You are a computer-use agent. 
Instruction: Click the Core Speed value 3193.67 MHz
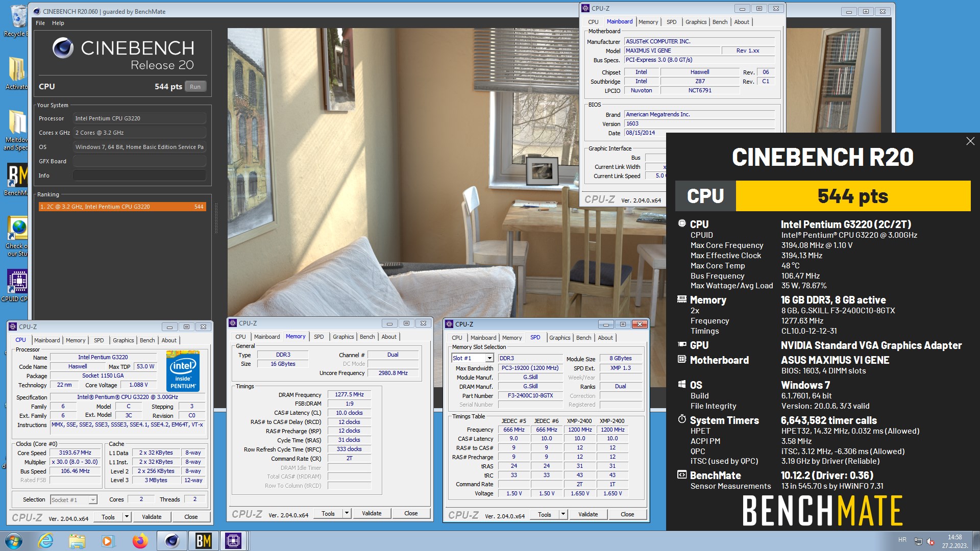pyautogui.click(x=75, y=453)
